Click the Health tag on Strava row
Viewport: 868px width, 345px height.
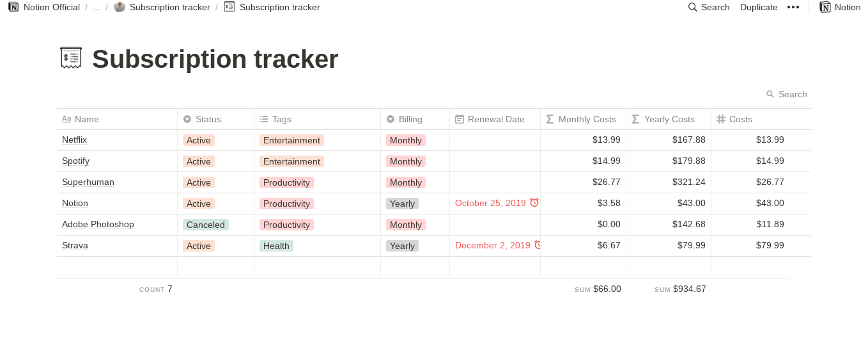click(x=276, y=246)
